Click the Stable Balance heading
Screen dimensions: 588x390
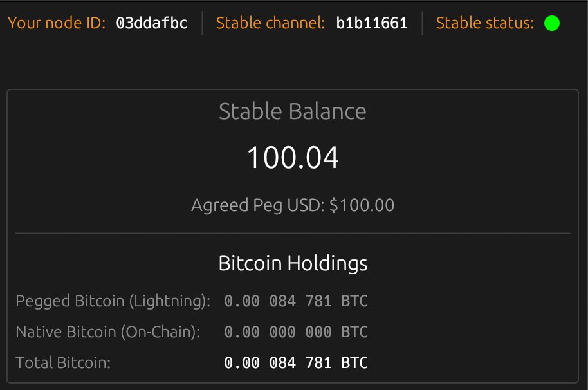tap(293, 111)
